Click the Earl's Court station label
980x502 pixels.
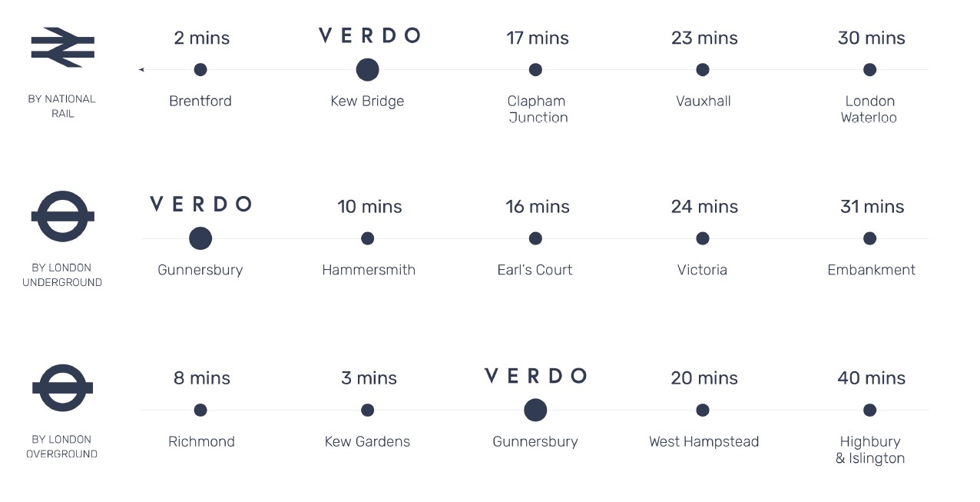pos(535,270)
